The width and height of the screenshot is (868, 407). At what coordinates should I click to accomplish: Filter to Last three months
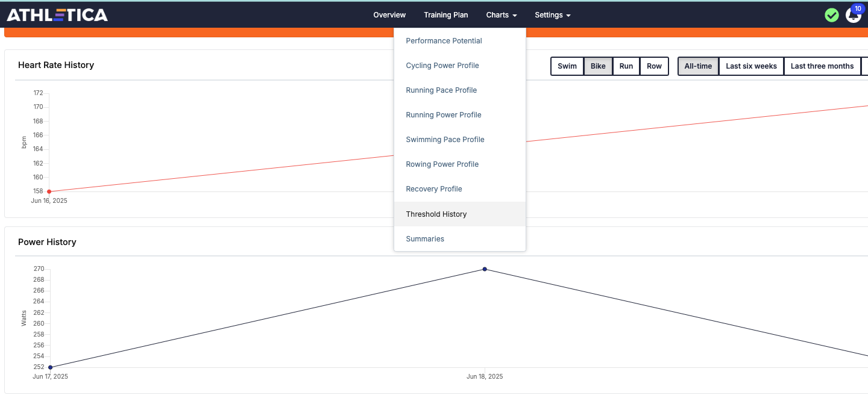pos(822,66)
